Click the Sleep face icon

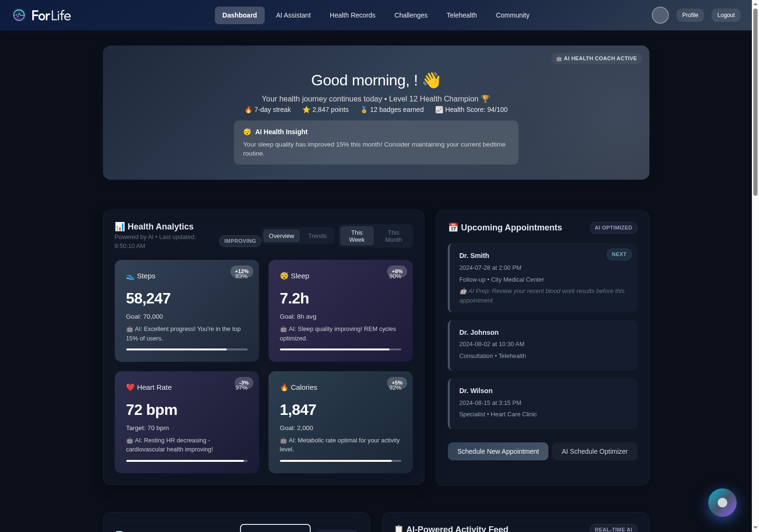(x=284, y=276)
